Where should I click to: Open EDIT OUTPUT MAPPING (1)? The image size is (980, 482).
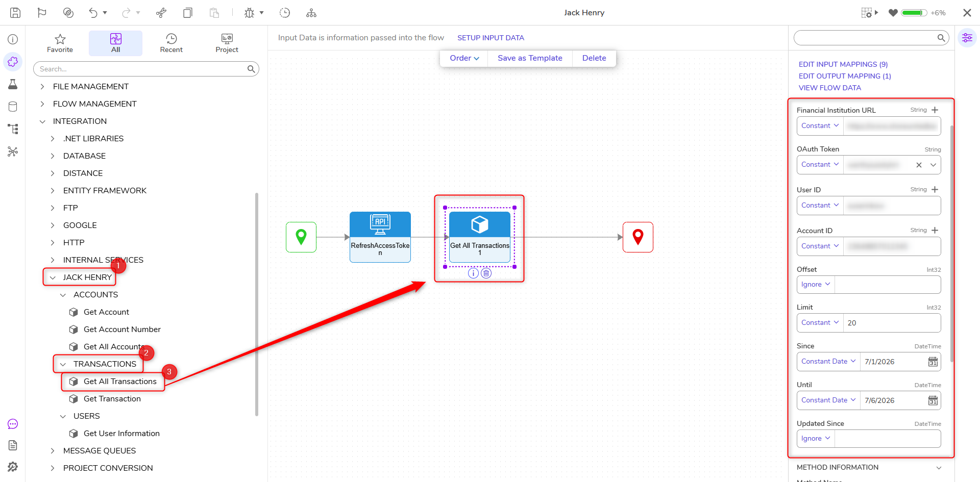(845, 76)
